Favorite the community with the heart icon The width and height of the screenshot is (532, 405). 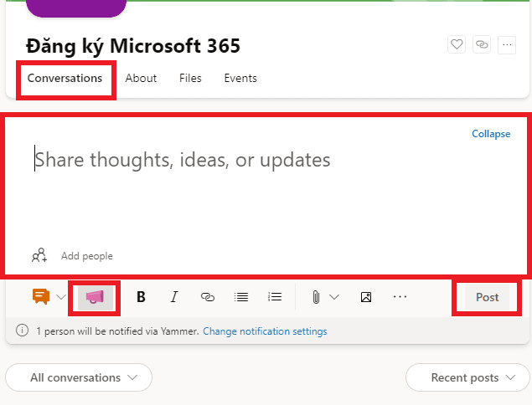457,44
